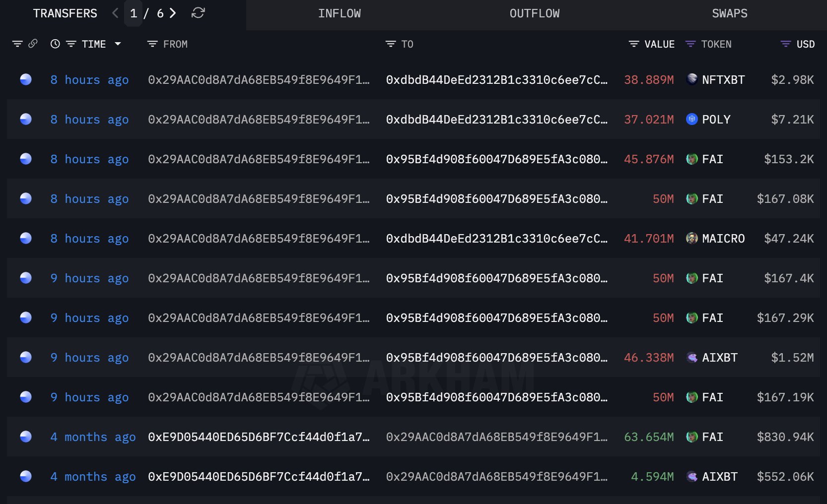Open the recipient address in $153.2K row

tap(497, 159)
